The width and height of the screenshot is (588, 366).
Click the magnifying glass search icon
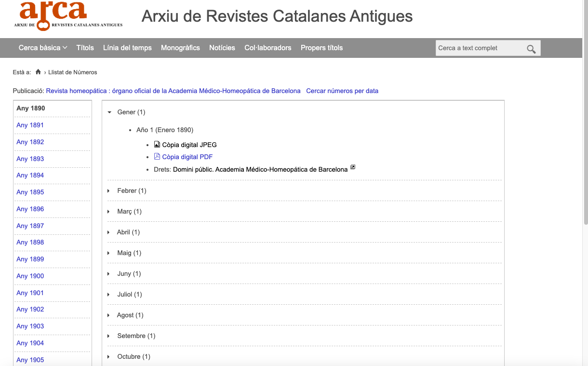pos(531,49)
